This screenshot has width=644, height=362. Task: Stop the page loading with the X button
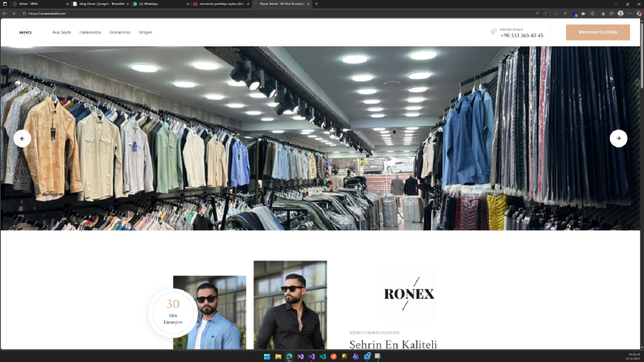tap(14, 13)
